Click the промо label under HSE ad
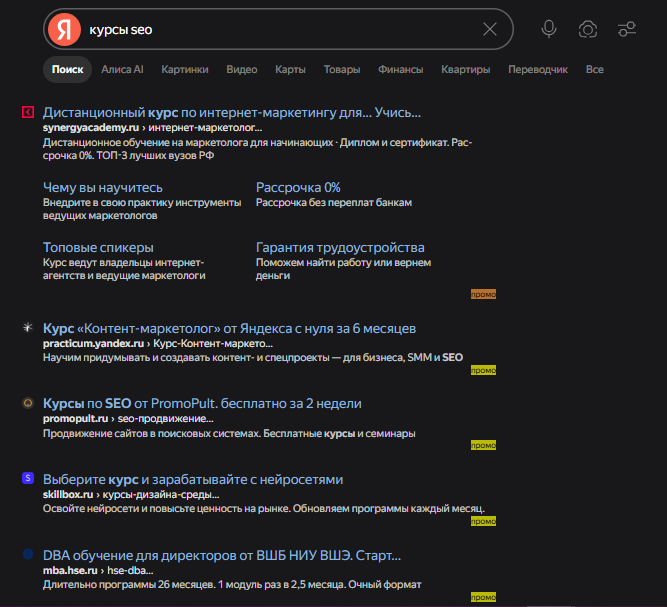 point(483,597)
